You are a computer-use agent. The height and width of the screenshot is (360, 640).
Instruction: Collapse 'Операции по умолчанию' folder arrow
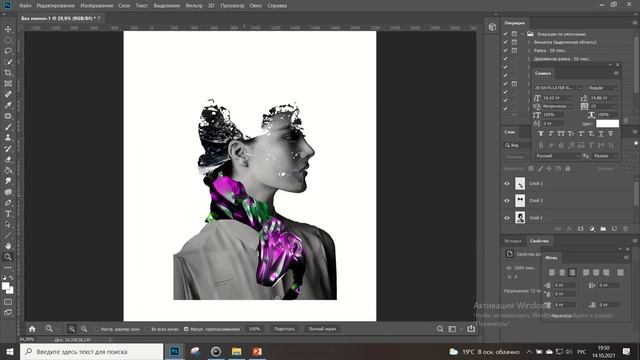(522, 34)
